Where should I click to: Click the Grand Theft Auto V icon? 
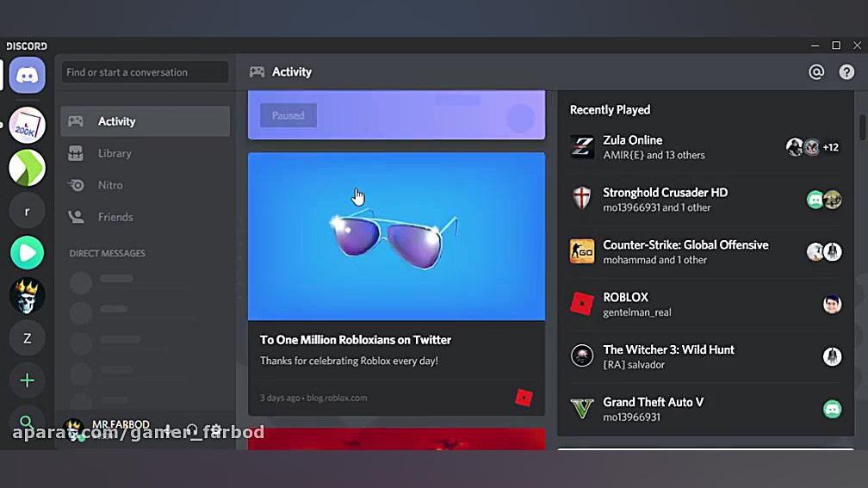tap(582, 409)
